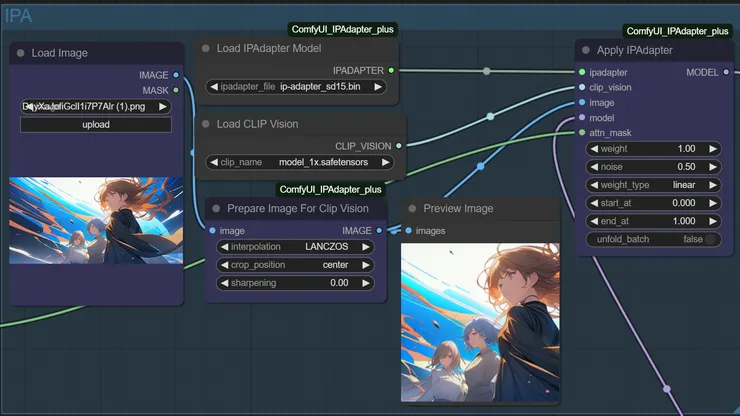
Task: Open the interpolation LANCZOS selector
Action: click(x=295, y=246)
